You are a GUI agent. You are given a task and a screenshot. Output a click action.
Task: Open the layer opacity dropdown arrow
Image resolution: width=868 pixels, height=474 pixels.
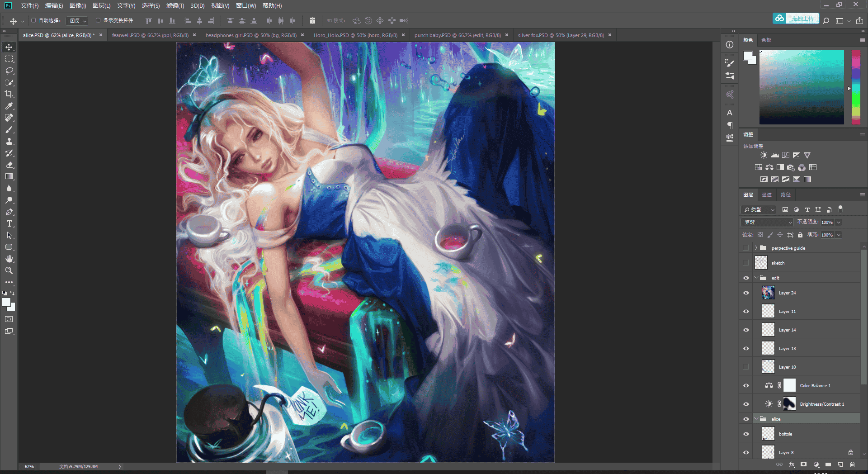click(x=839, y=222)
